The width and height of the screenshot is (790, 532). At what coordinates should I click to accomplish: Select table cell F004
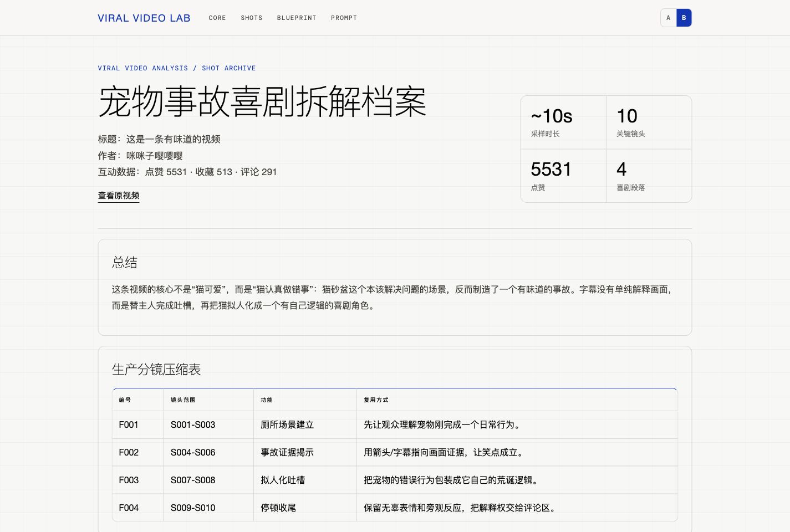pos(138,508)
